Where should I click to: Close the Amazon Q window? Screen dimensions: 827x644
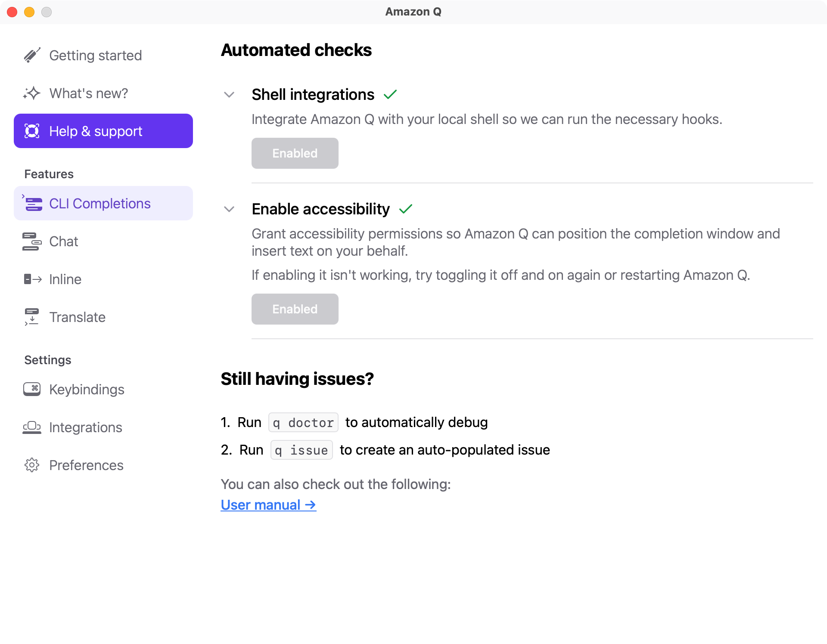click(x=12, y=12)
